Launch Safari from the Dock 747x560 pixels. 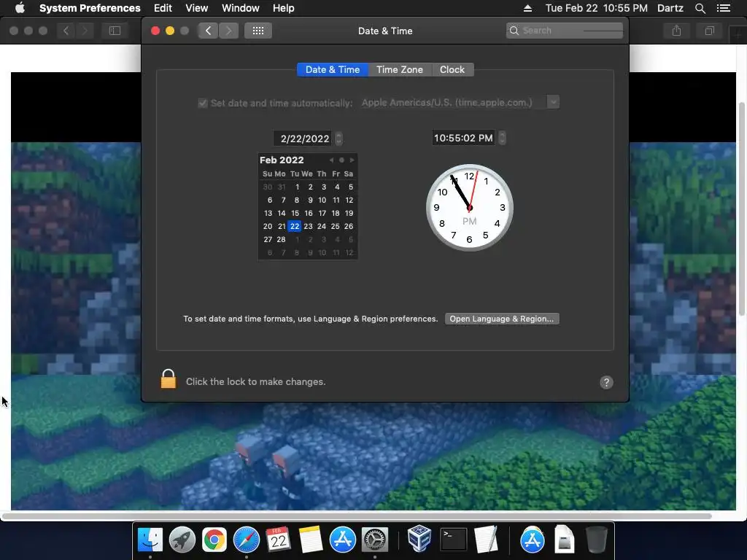point(247,540)
